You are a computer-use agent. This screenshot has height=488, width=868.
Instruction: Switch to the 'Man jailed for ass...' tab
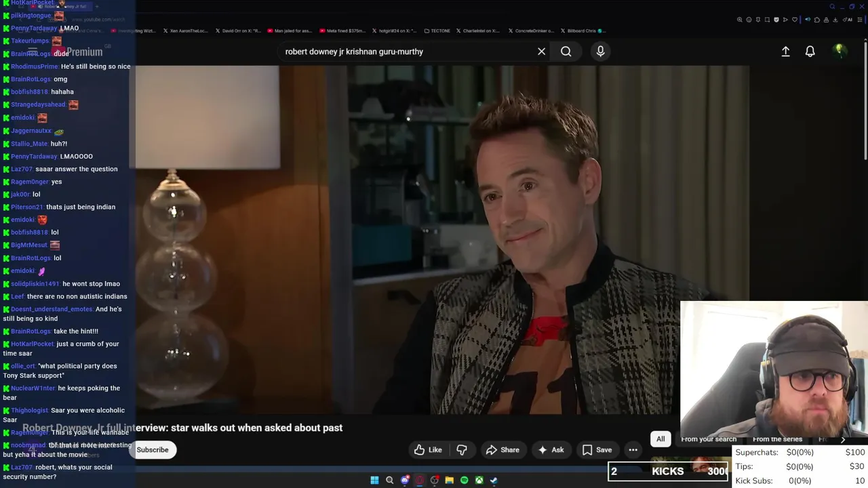pos(290,30)
